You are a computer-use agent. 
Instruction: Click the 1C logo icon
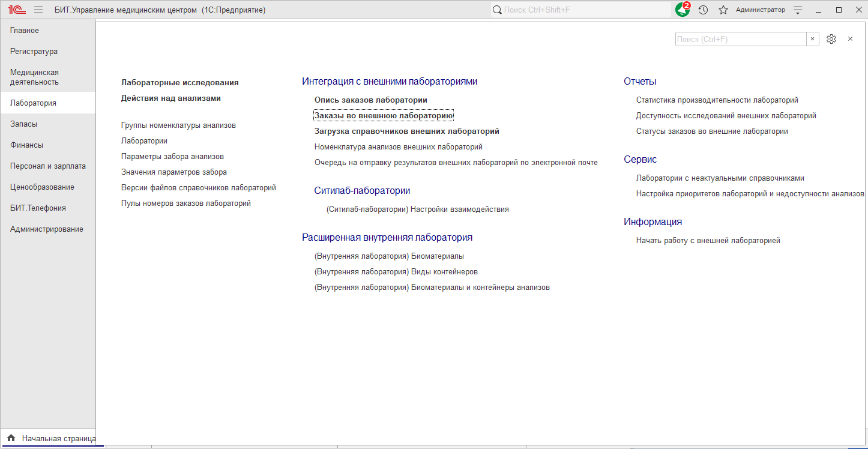click(17, 10)
